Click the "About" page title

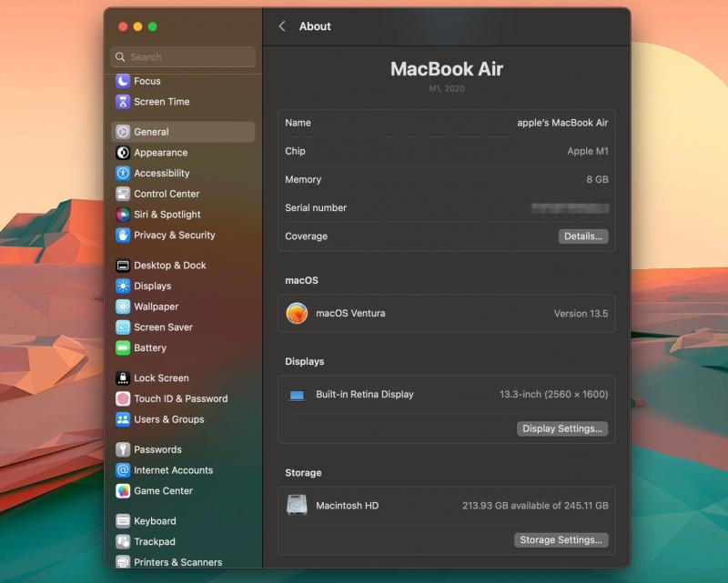(315, 26)
